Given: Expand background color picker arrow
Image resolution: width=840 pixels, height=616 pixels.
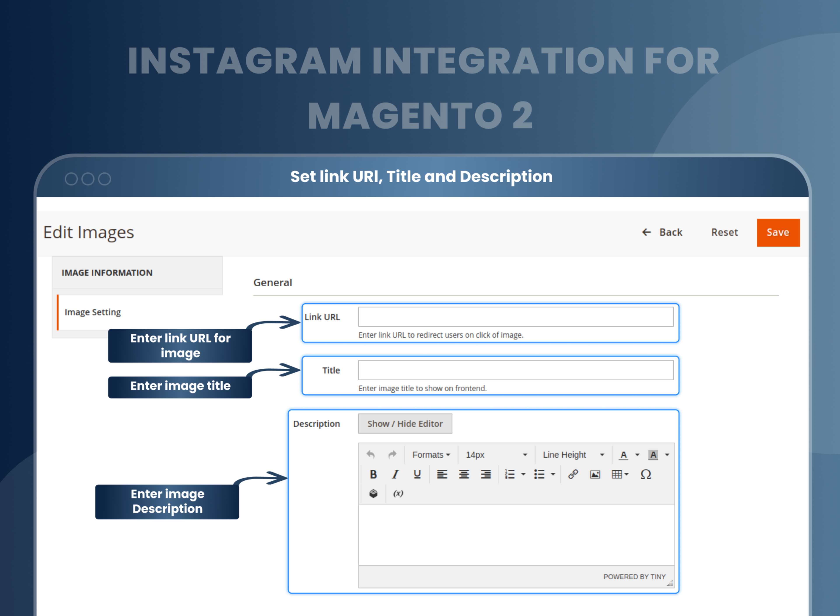Looking at the screenshot, I should [x=667, y=455].
